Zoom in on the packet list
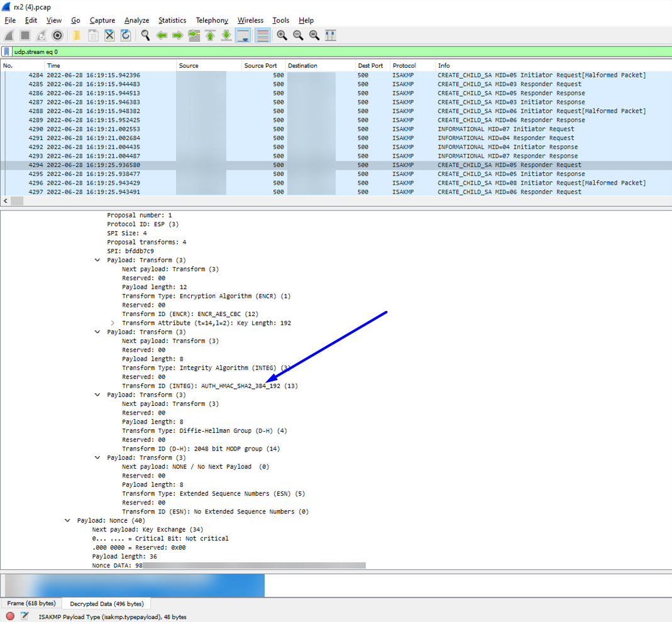Image resolution: width=672 pixels, height=622 pixels. click(282, 35)
